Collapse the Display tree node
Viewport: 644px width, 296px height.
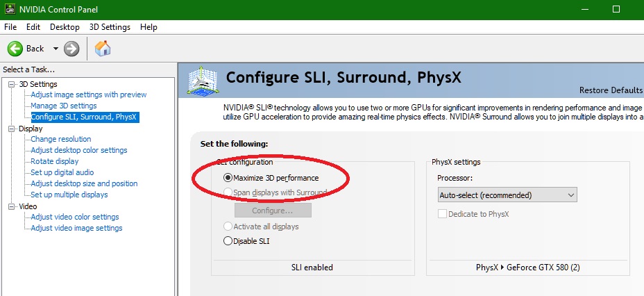click(11, 129)
